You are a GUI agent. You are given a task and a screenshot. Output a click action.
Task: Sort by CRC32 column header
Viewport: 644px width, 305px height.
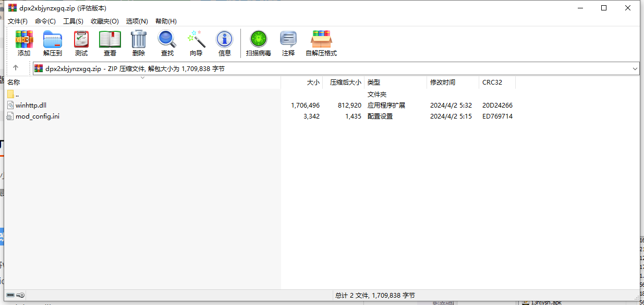pyautogui.click(x=497, y=82)
